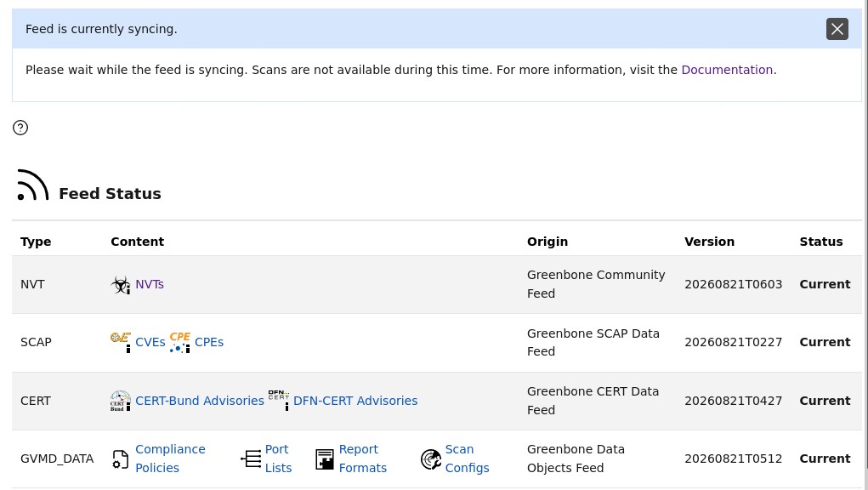
Task: Click the CPE icon
Action: click(180, 342)
